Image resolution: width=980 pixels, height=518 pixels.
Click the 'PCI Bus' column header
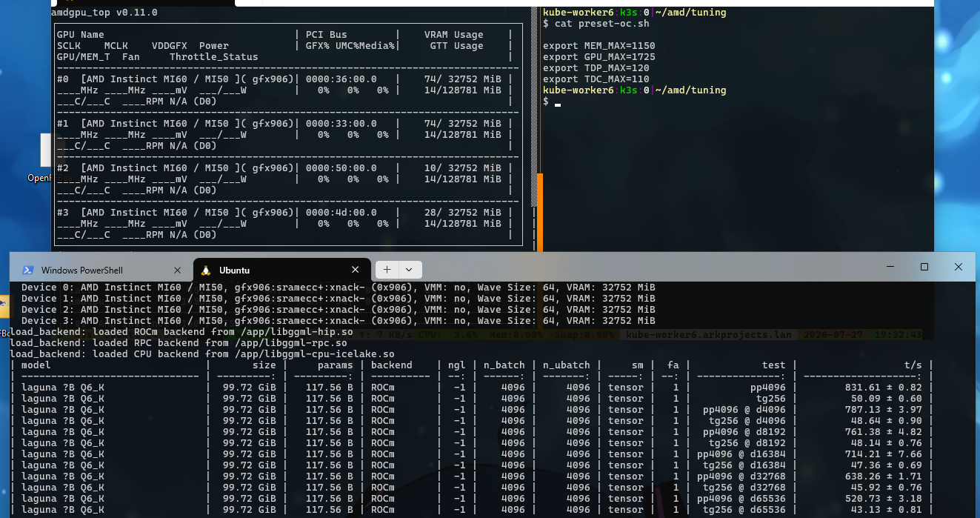click(x=327, y=35)
